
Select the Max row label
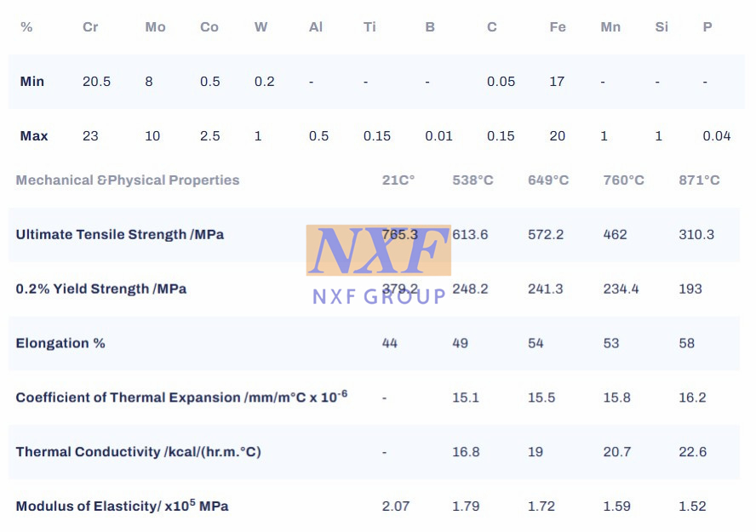click(34, 136)
